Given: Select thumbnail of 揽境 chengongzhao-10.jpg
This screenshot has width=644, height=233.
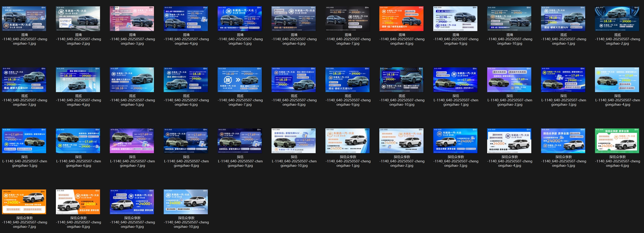Looking at the screenshot, I should point(509,19).
